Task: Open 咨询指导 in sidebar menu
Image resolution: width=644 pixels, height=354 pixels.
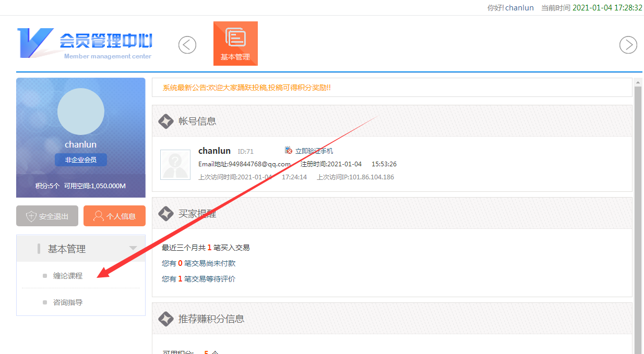Action: pyautogui.click(x=68, y=302)
